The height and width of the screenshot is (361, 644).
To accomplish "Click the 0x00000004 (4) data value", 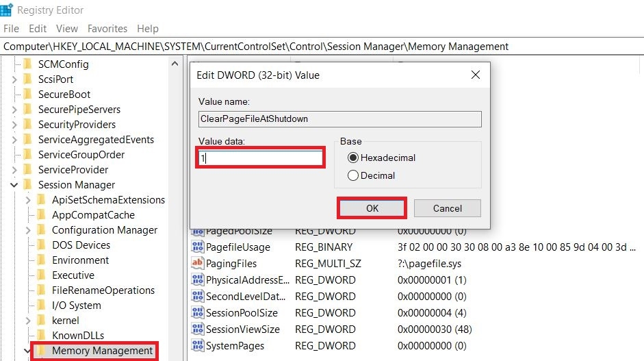I will (x=432, y=313).
